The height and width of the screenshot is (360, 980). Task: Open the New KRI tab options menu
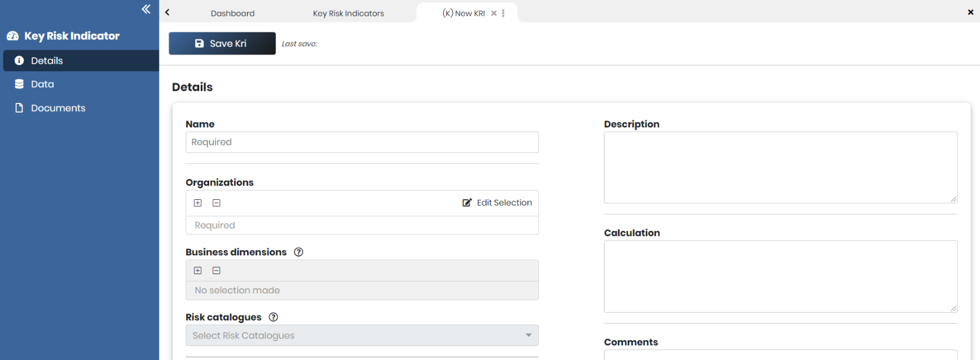[503, 13]
